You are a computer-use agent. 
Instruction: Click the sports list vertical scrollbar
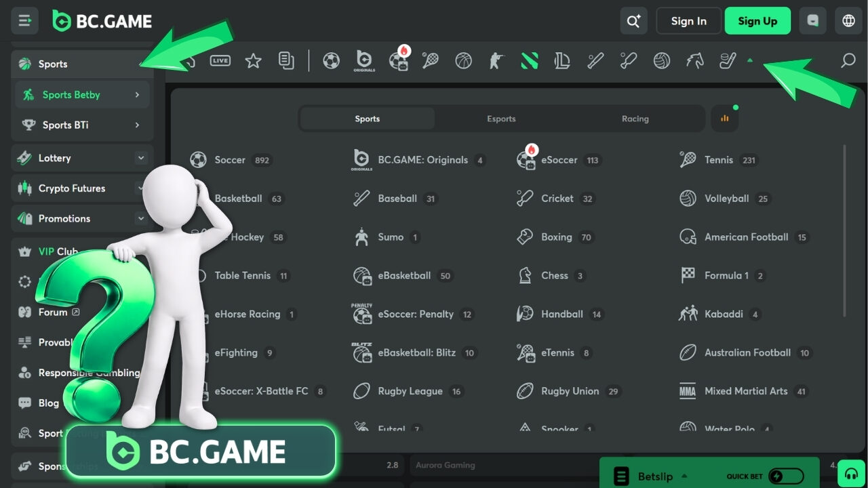pyautogui.click(x=844, y=230)
